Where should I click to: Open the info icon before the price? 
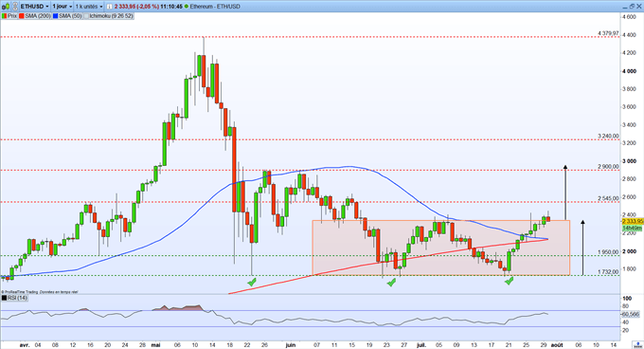click(x=109, y=7)
